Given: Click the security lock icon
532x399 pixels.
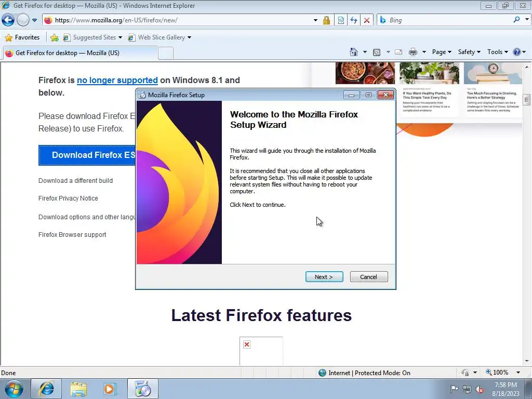Looking at the screenshot, I should pos(326,20).
